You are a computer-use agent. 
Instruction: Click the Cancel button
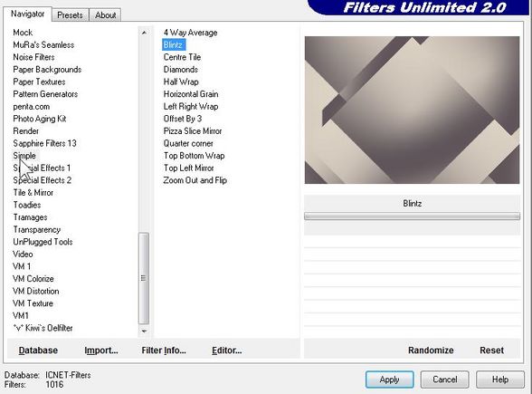click(445, 380)
